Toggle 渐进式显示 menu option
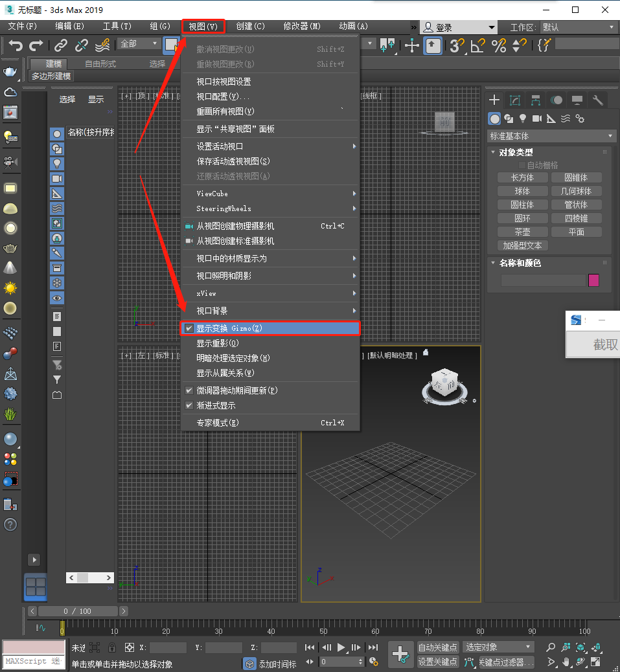 pos(270,405)
